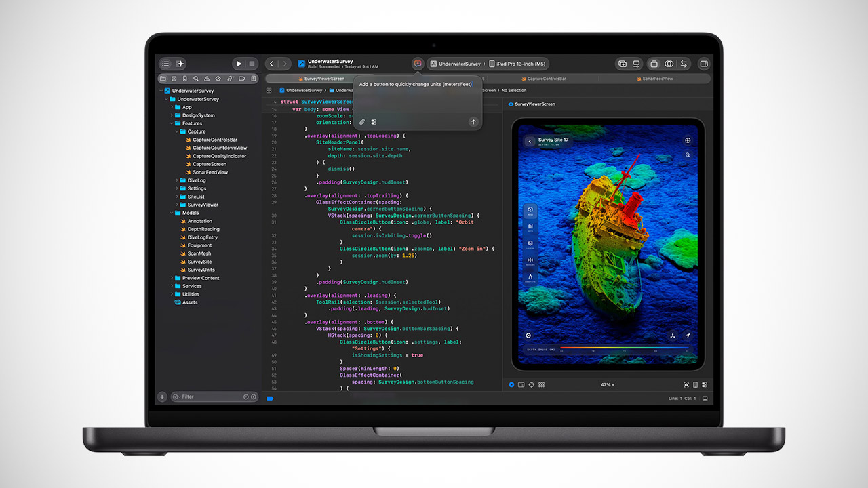Toggle live preview mode button
This screenshot has width=868, height=488.
[511, 385]
